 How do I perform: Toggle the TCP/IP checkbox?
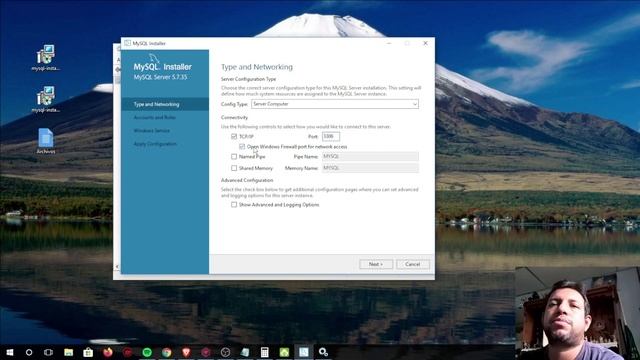point(234,136)
